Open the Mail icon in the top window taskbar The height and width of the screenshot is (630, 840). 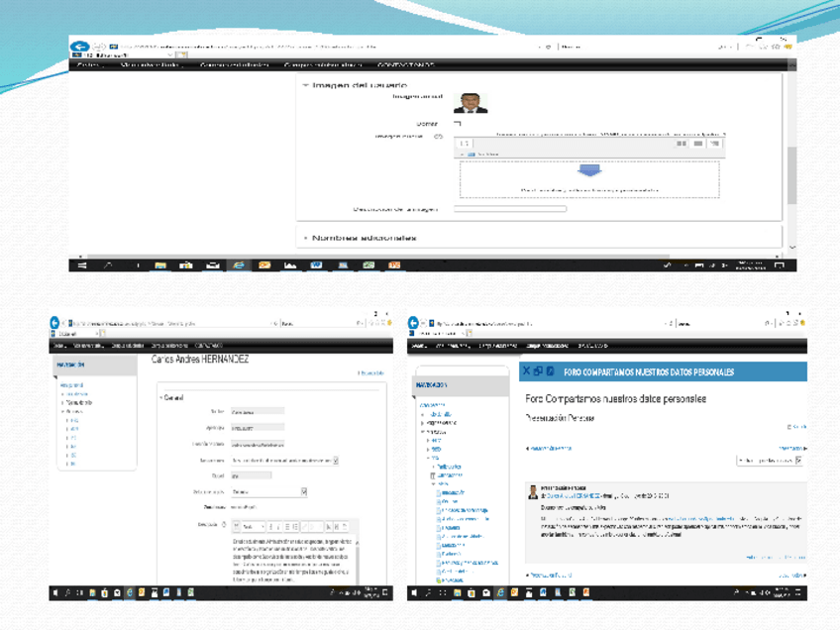213,265
